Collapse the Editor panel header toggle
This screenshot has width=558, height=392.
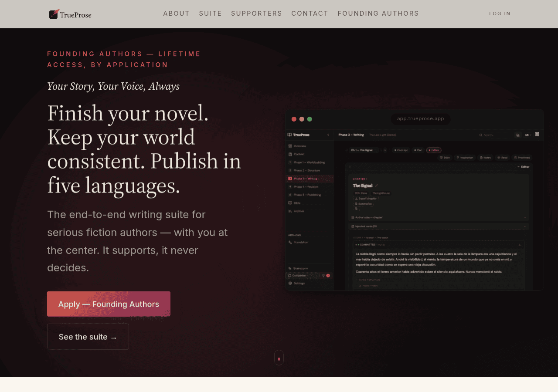tap(524, 167)
